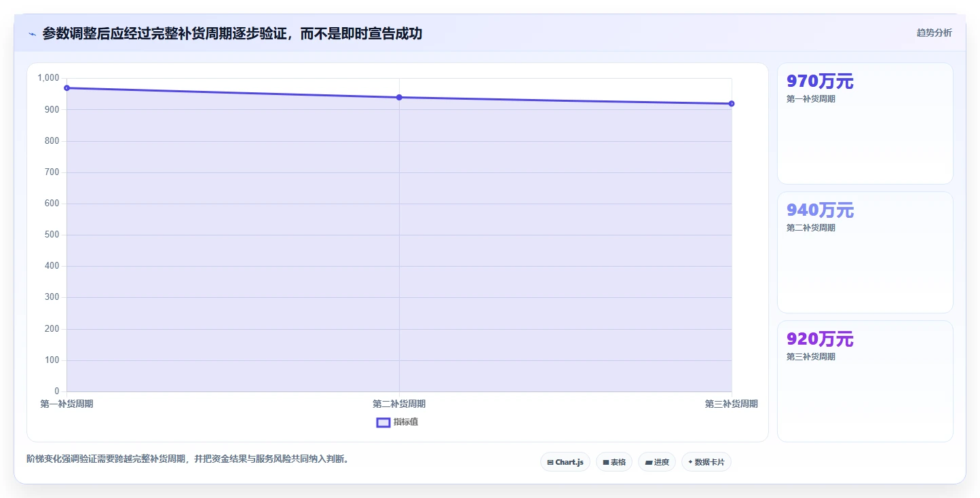Click the 1,000 y-axis tick label
Viewport: 980px width, 498px height.
(48, 78)
